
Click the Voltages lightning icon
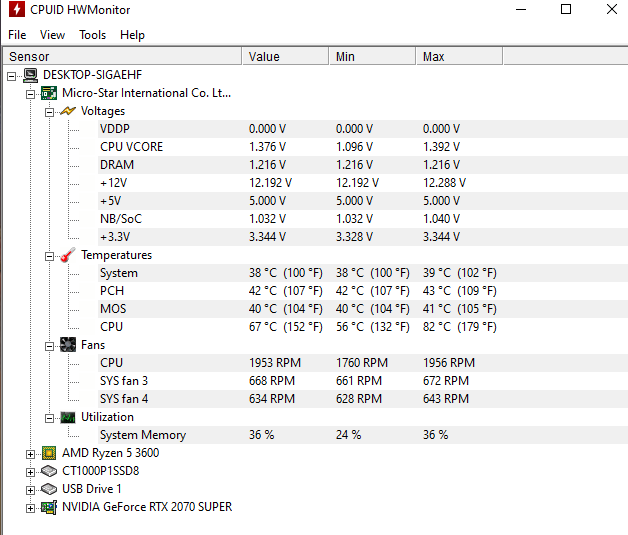(68, 111)
